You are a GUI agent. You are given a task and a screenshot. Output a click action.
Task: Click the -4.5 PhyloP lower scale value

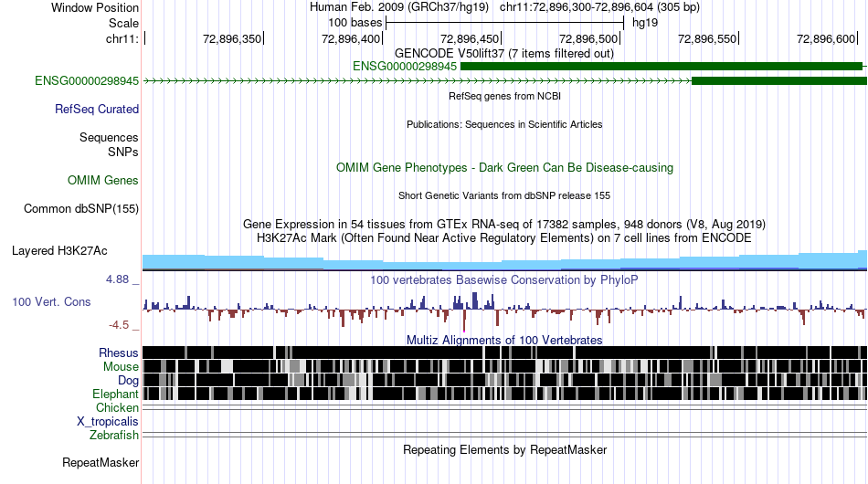pos(119,325)
